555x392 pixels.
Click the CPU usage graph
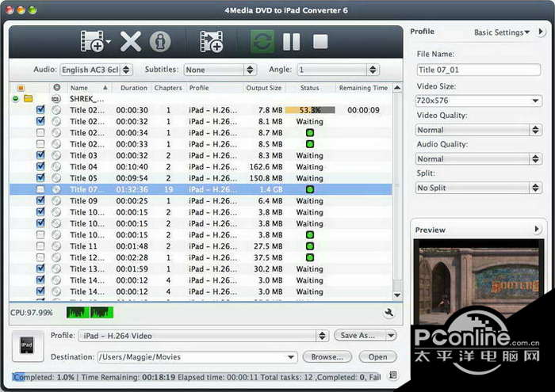point(90,313)
